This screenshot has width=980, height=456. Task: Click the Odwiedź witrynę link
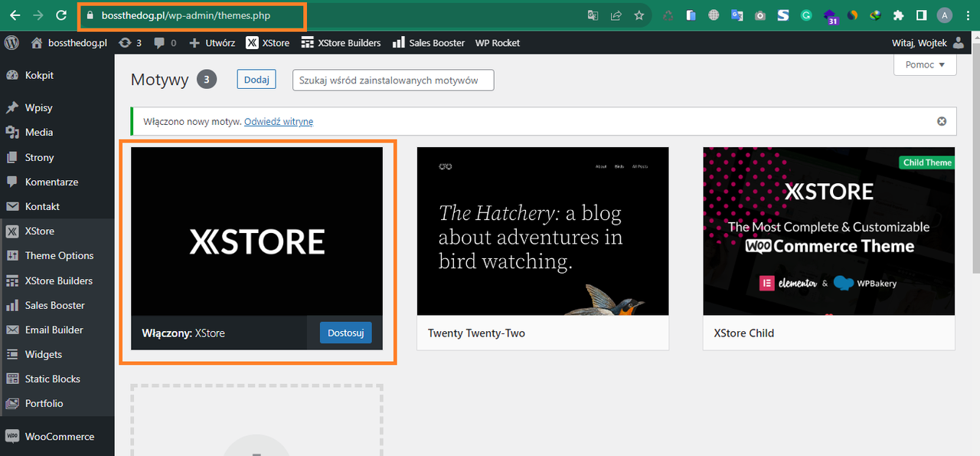[279, 121]
